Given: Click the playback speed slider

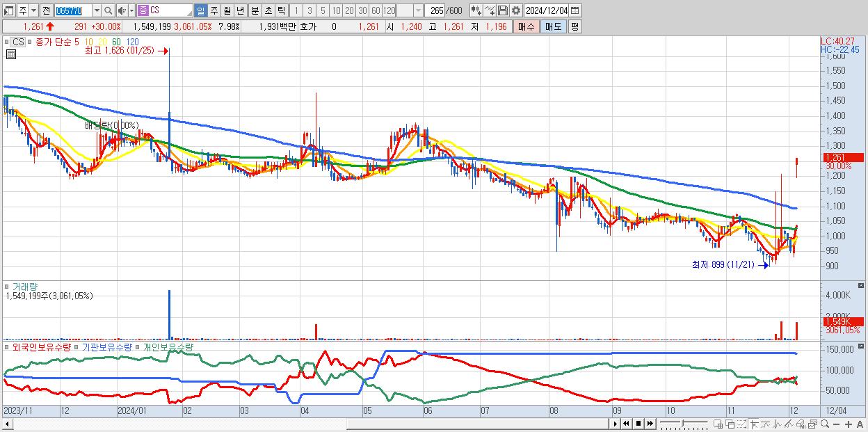Looking at the screenshot, I should pyautogui.click(x=684, y=424).
